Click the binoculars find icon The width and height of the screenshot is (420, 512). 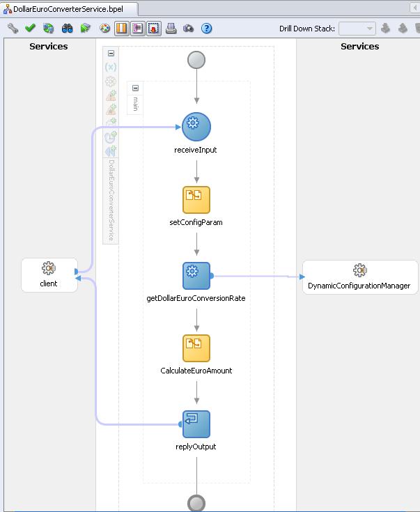point(68,29)
